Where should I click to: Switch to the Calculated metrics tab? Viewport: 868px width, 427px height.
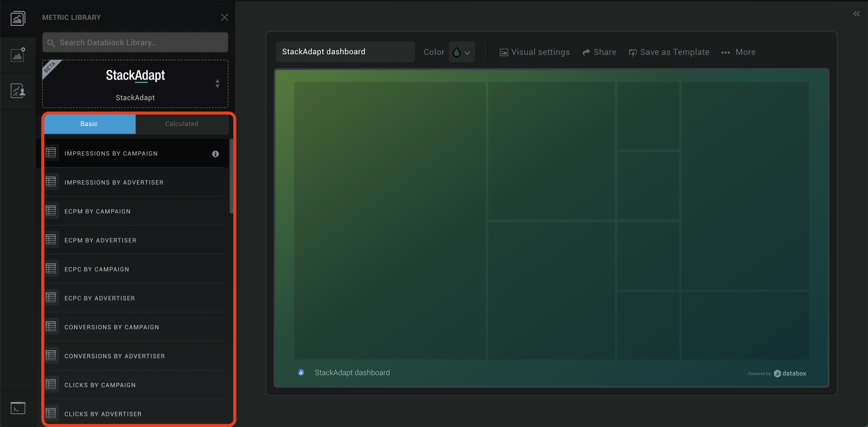181,124
